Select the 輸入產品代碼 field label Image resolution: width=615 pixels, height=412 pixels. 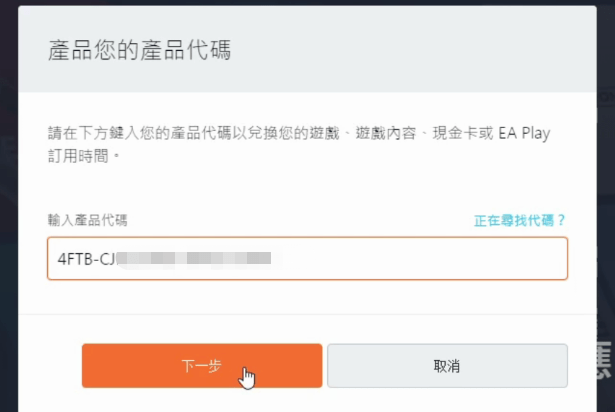point(87,220)
